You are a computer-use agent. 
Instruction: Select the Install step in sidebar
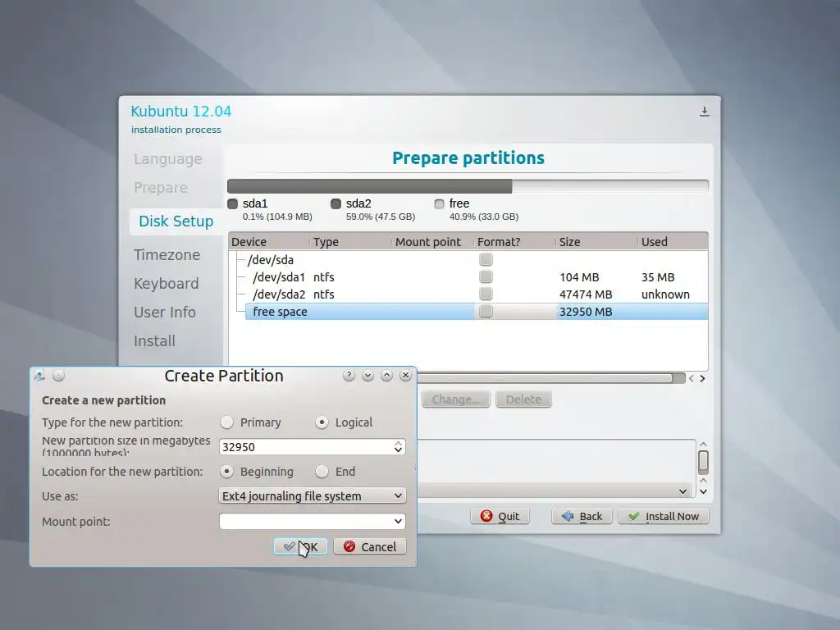[154, 340]
